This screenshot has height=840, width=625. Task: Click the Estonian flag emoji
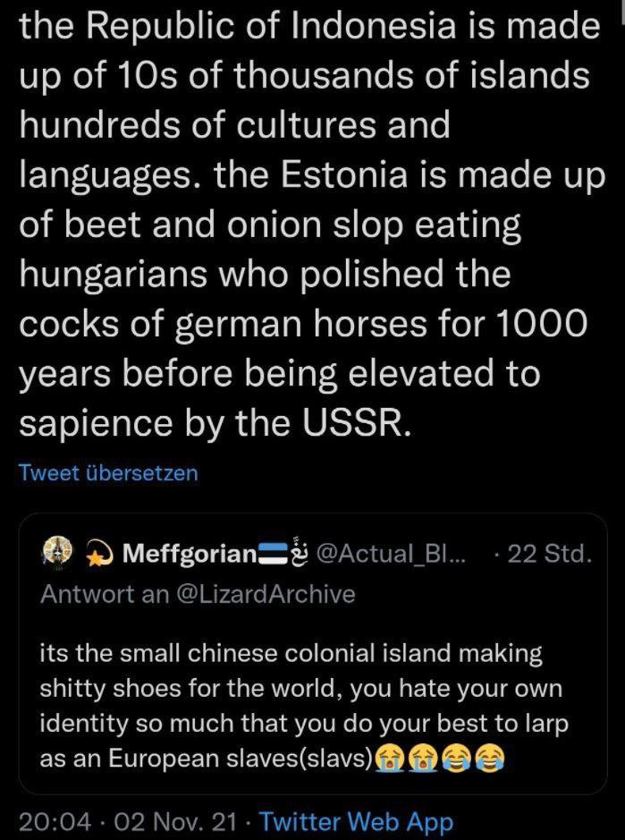273,552
